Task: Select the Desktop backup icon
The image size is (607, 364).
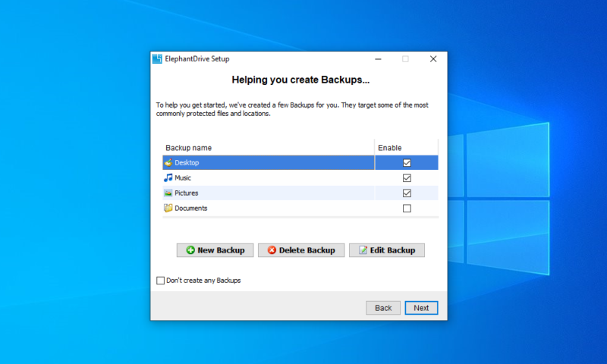Action: point(168,162)
